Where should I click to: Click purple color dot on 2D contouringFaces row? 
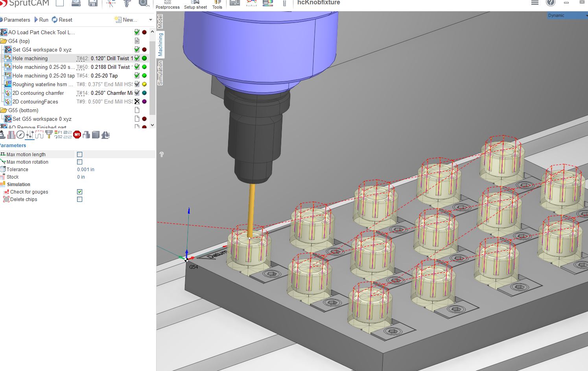[x=144, y=102]
